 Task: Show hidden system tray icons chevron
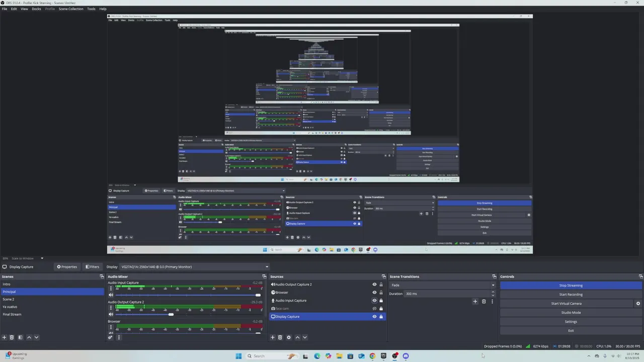589,356
